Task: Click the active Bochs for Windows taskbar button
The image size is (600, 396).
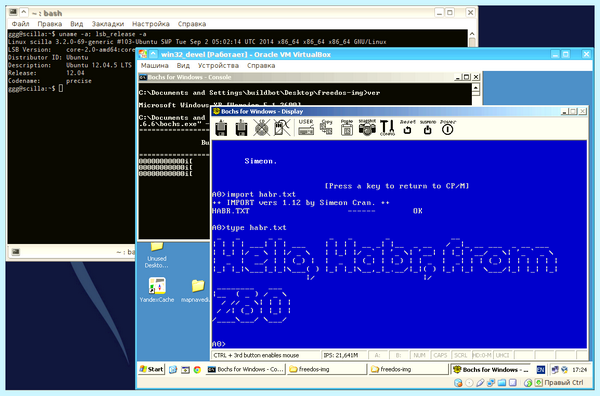Action: coord(490,370)
